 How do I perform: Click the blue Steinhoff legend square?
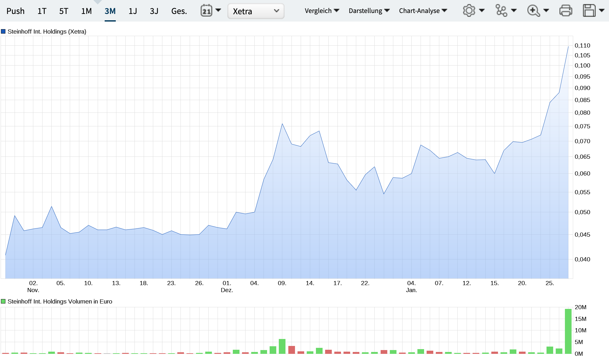click(3, 31)
